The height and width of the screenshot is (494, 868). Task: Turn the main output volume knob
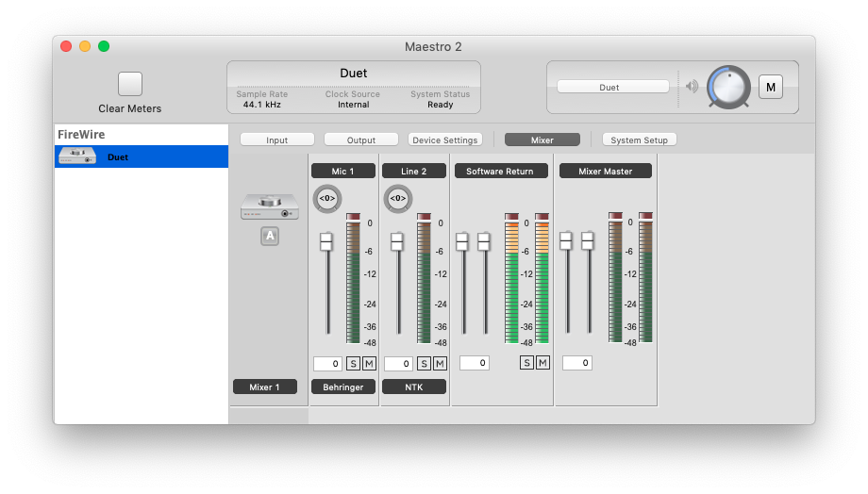click(x=726, y=87)
